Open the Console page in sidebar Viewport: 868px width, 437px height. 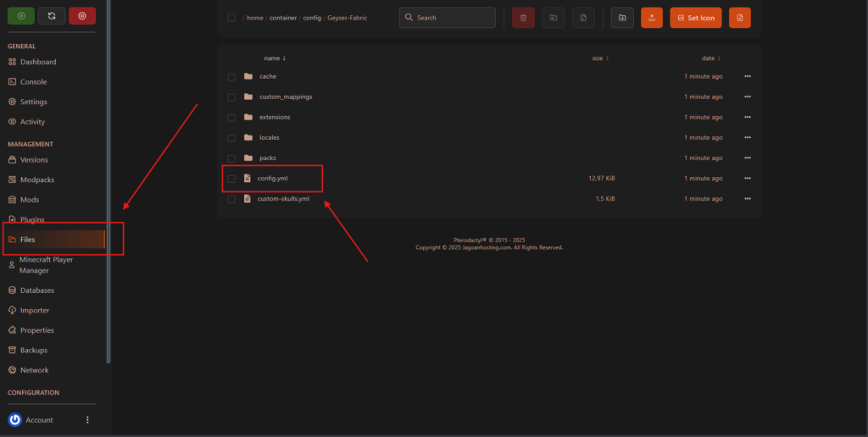pyautogui.click(x=34, y=82)
